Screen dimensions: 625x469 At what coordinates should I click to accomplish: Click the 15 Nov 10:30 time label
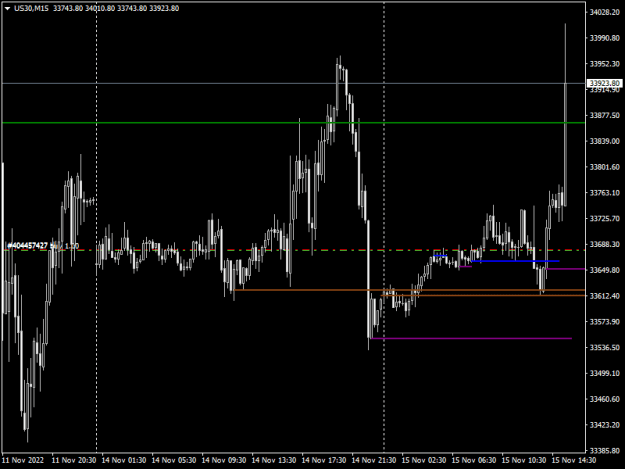click(x=524, y=460)
